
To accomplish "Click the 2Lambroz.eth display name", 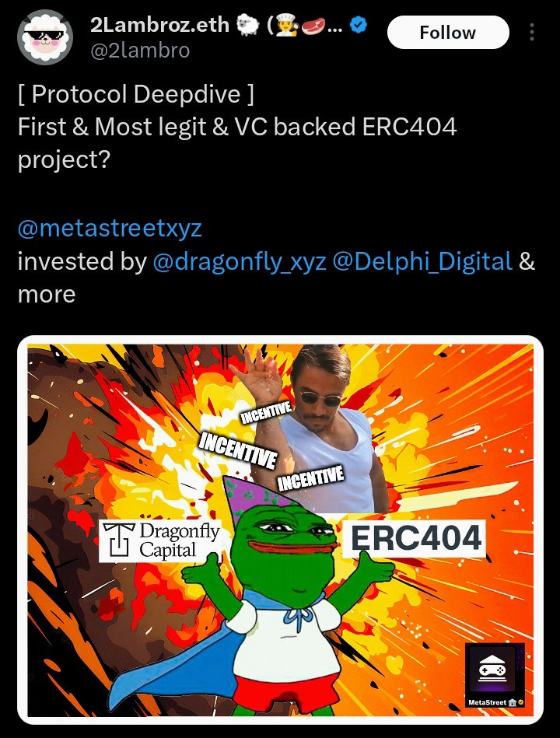I will pos(159,24).
